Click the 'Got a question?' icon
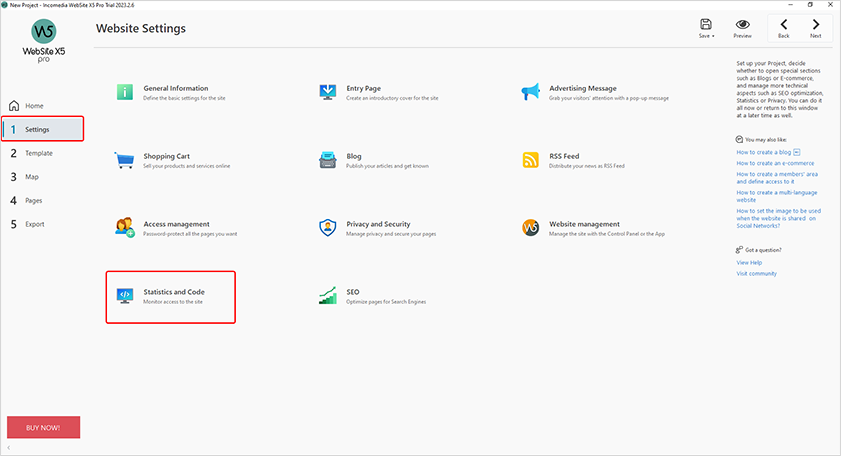Screen dimensions: 841x456 [x=739, y=250]
